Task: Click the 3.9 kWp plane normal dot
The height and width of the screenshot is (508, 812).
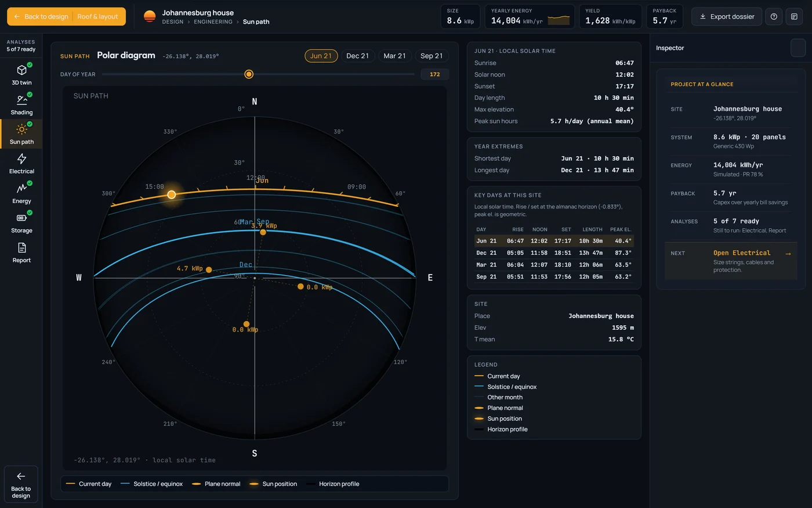Action: coord(263,232)
